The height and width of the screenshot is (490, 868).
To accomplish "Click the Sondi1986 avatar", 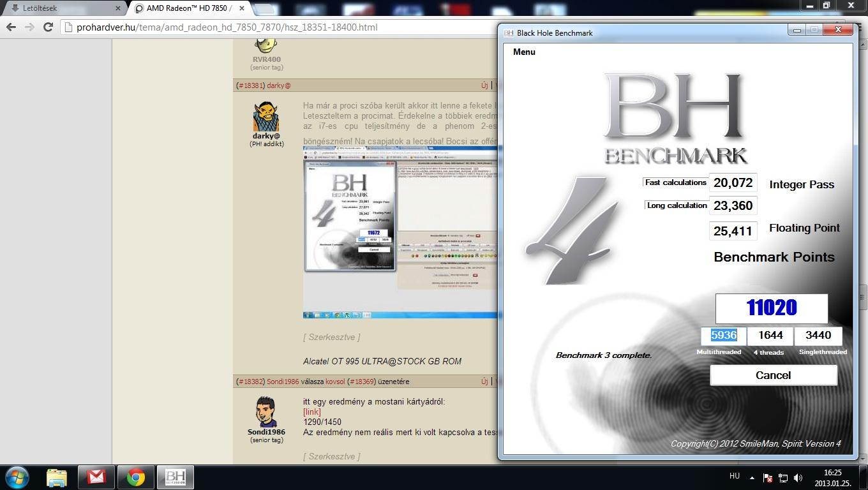I will [266, 412].
